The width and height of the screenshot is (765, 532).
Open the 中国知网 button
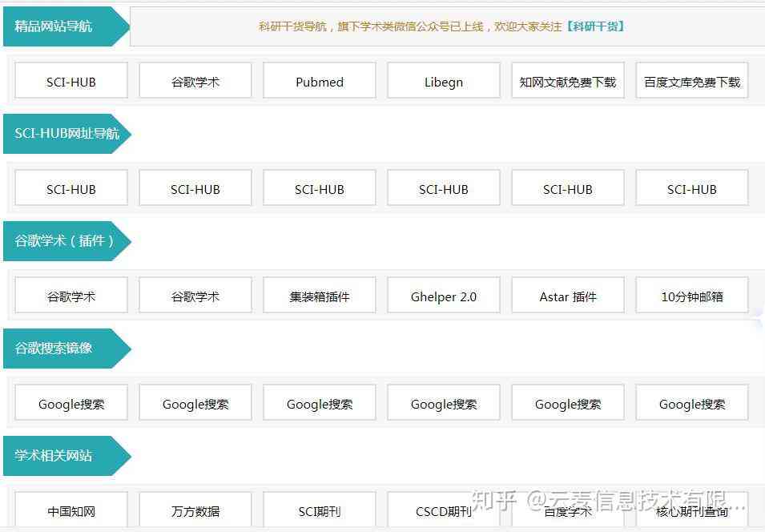click(71, 510)
